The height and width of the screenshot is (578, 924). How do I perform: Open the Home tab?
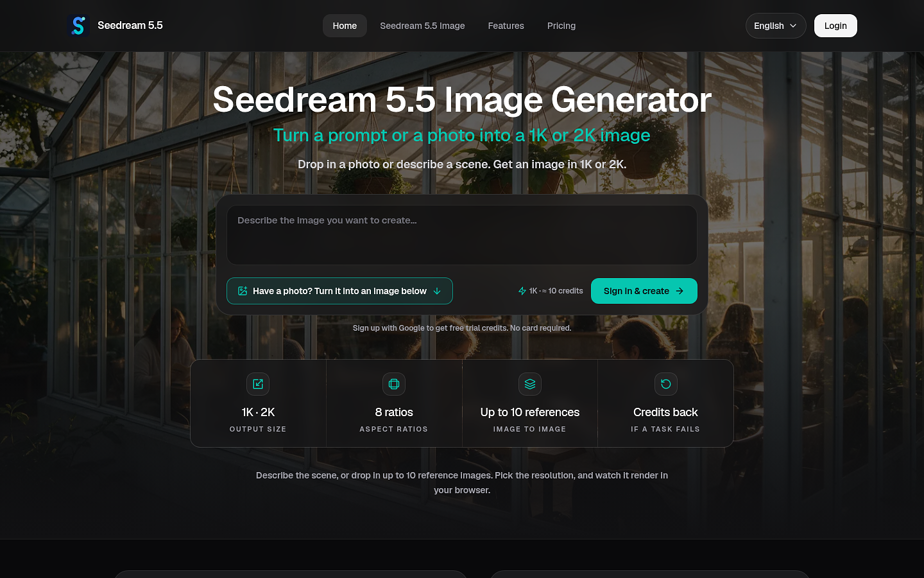(x=345, y=26)
